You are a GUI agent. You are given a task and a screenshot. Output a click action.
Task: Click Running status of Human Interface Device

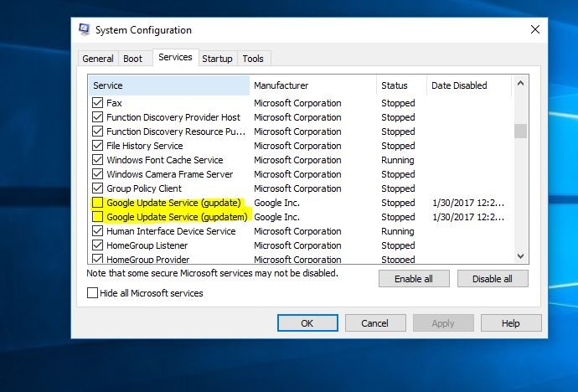tap(398, 231)
